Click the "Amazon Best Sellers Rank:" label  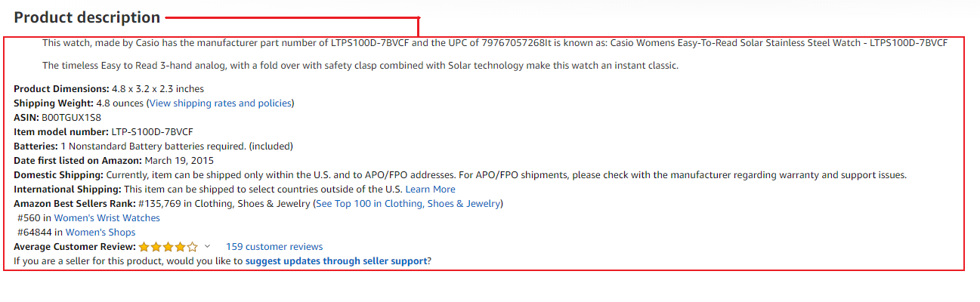coord(74,204)
